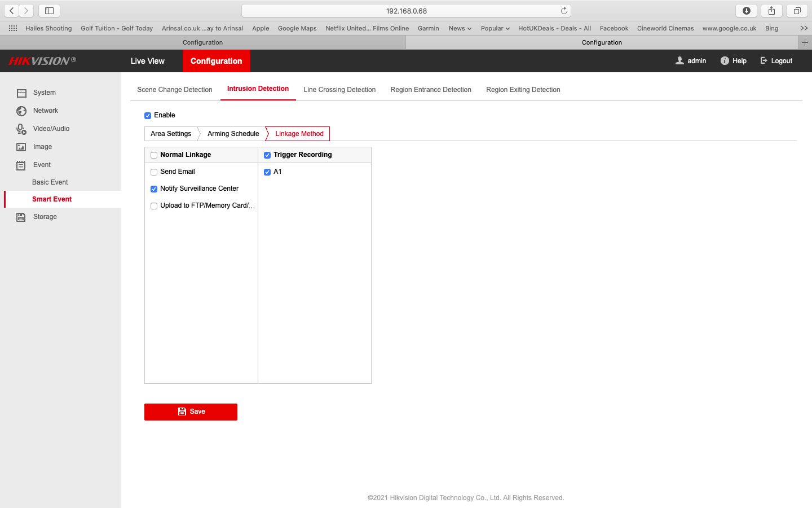This screenshot has width=812, height=508.
Task: Open the System settings section
Action: [x=45, y=92]
